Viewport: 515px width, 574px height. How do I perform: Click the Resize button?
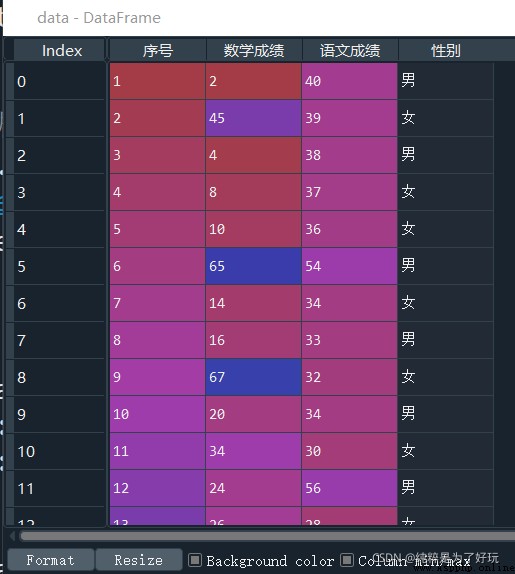(139, 560)
